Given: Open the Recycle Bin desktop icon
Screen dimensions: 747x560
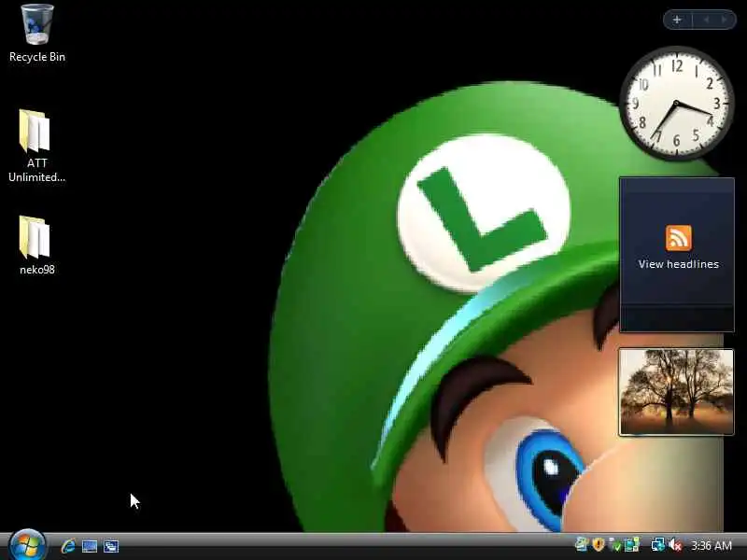Looking at the screenshot, I should point(37,25).
